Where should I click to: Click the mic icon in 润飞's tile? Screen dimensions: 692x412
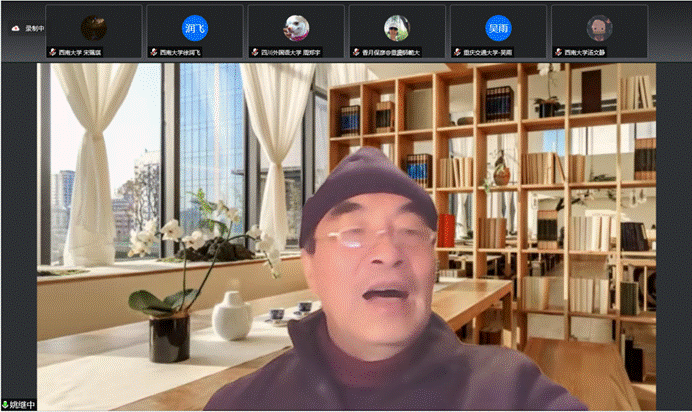[153, 52]
